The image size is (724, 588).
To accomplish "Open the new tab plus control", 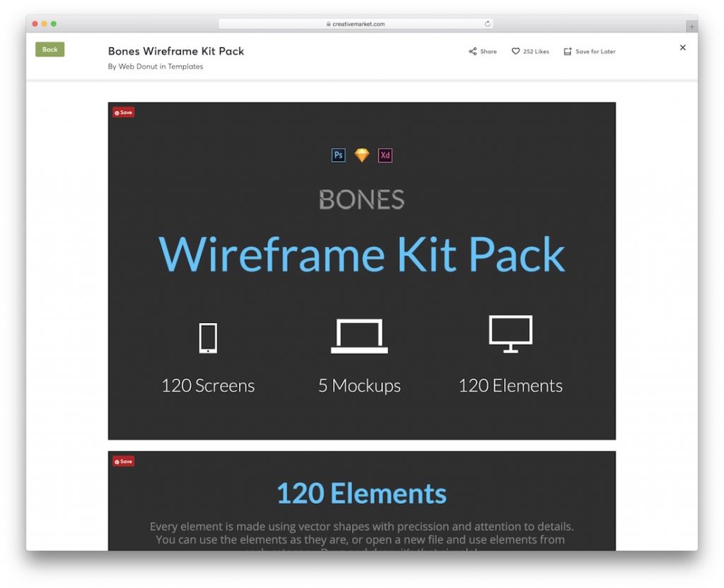I will click(x=691, y=25).
